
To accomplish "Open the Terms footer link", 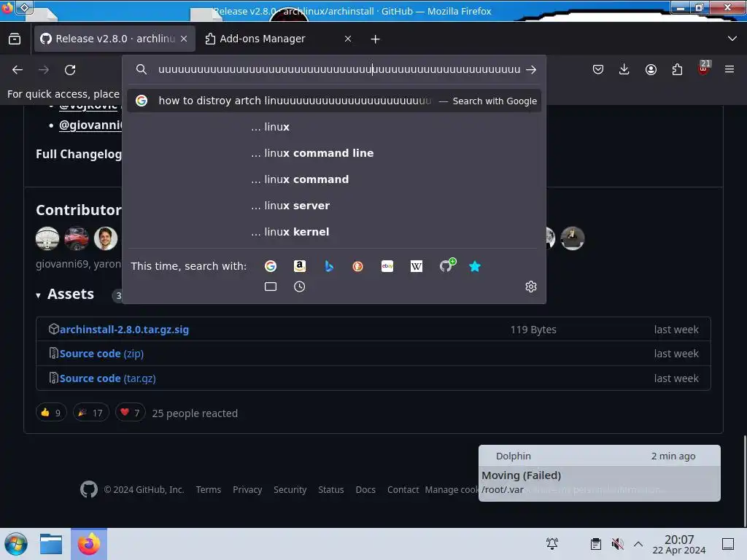I will pos(208,489).
